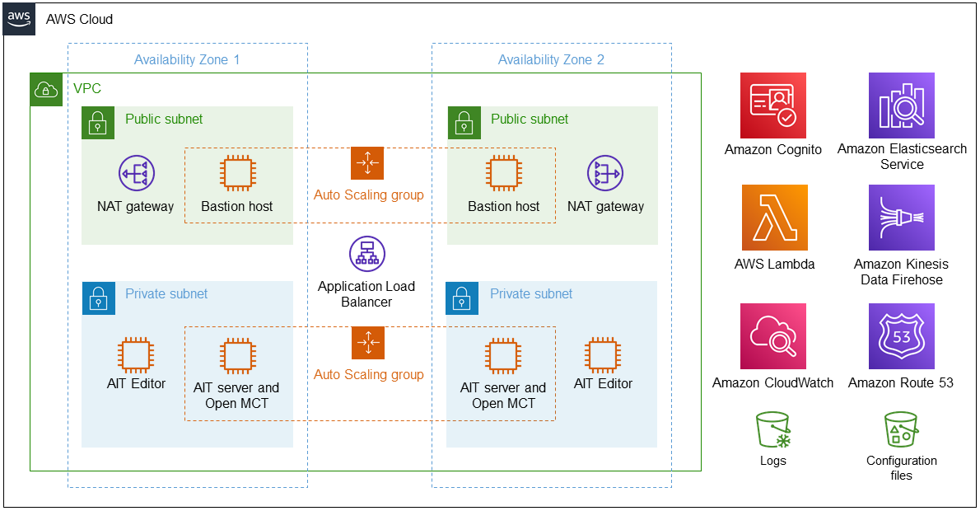Screen dimensions: 980x511
Task: Click 'AIT server and Open MCT' text in Zone 2
Action: (503, 396)
